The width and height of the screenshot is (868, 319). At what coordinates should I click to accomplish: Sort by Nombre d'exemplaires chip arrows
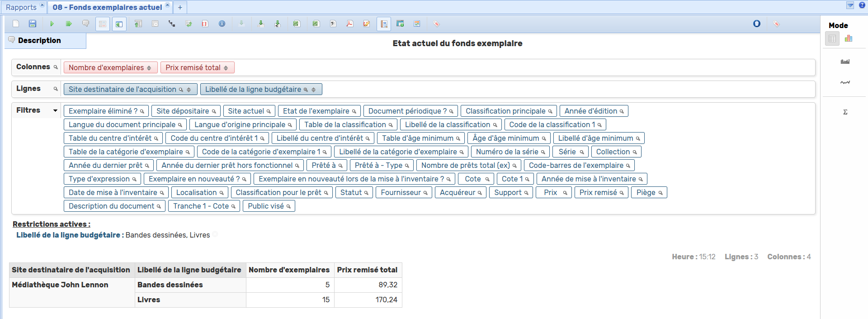(x=149, y=68)
